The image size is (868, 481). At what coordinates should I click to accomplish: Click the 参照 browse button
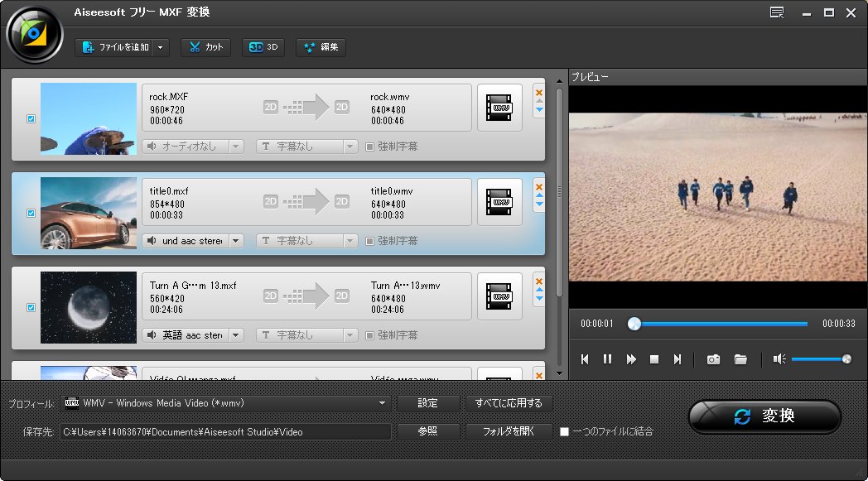pos(428,431)
